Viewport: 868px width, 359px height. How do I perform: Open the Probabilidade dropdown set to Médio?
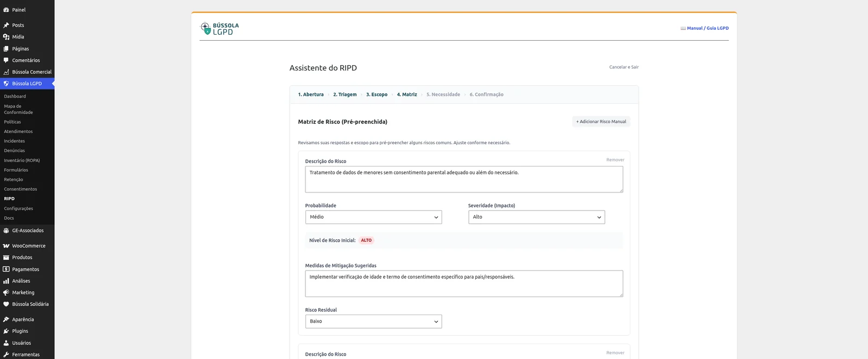pos(373,217)
